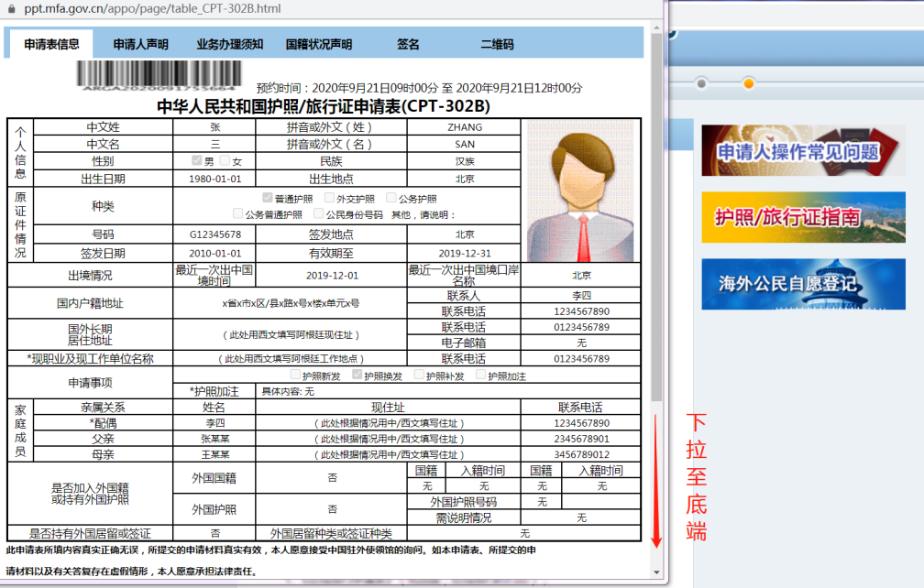Screen dimensions: 924x588
Task: Select the 国籍状况声明 tab
Action: (319, 44)
